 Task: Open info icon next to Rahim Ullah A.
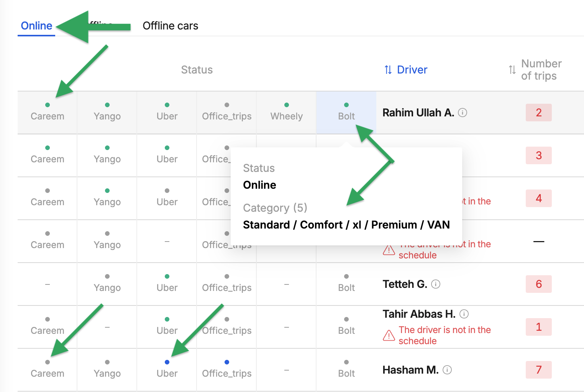pos(463,113)
